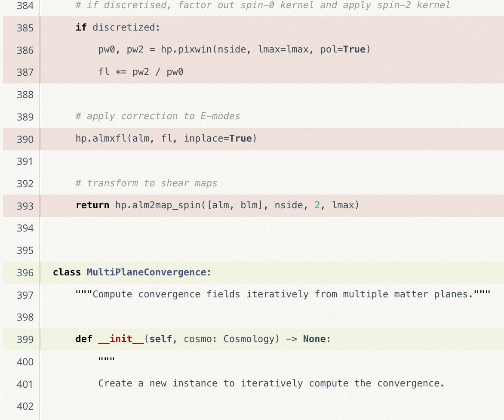Click the MultiPlaneConvergence class name
Screen dimensions: 504x420
coord(146,272)
